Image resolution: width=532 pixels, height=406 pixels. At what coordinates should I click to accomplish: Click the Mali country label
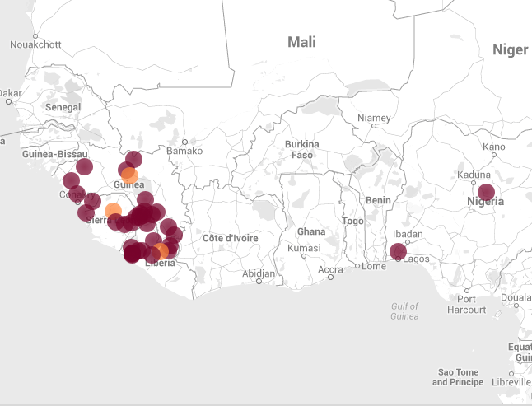click(x=301, y=42)
